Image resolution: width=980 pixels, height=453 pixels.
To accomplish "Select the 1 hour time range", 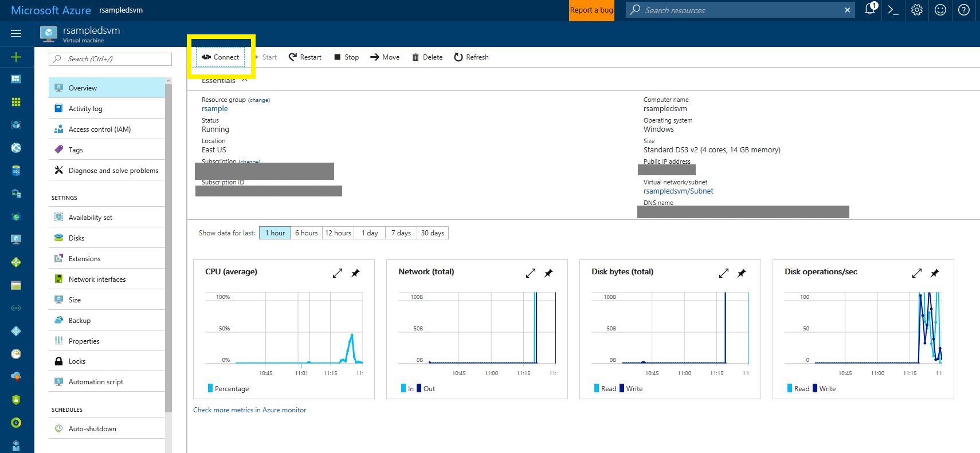I will tap(275, 233).
